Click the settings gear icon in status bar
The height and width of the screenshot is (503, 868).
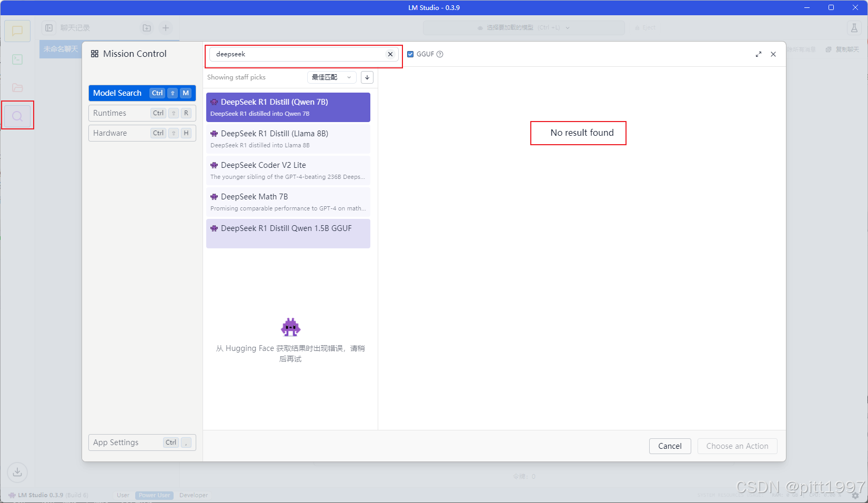click(x=855, y=495)
